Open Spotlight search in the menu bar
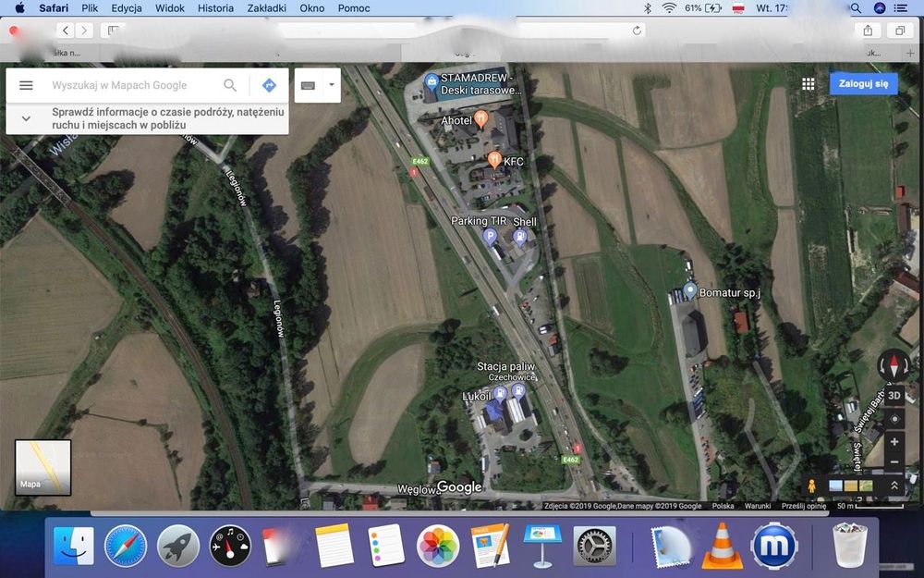 [x=856, y=8]
